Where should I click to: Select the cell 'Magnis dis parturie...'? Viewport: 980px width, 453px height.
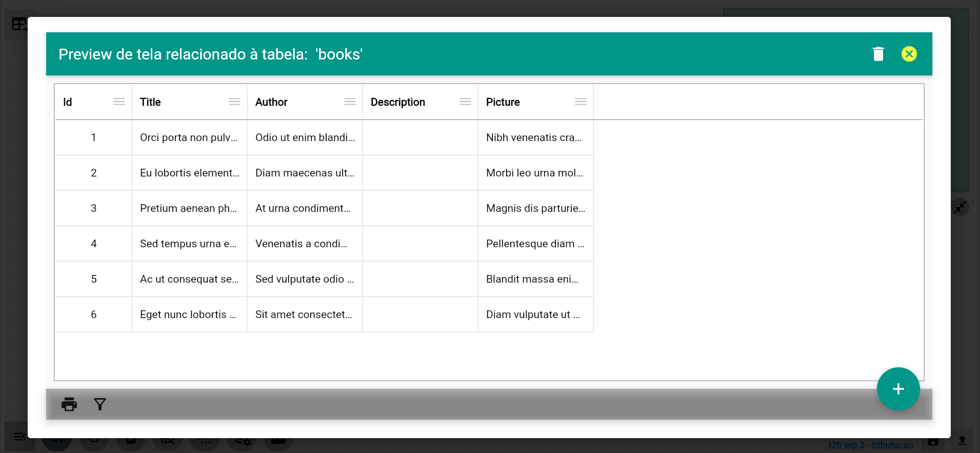tap(536, 208)
